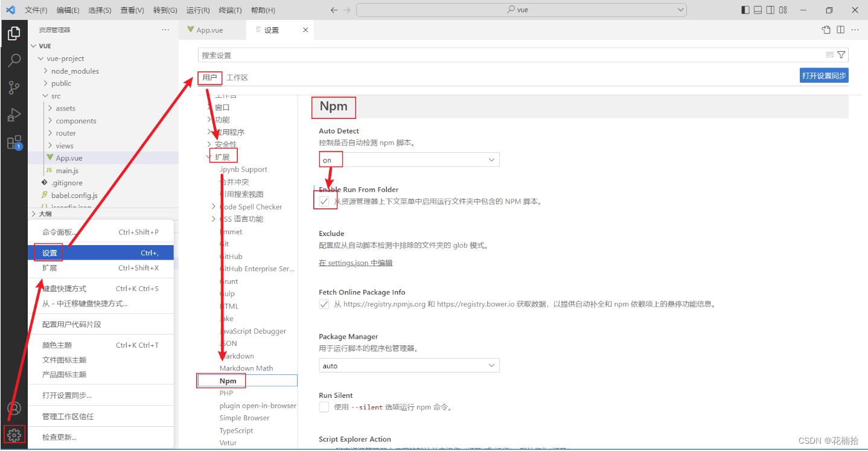Open the Search view
The width and height of the screenshot is (868, 451).
[x=14, y=60]
